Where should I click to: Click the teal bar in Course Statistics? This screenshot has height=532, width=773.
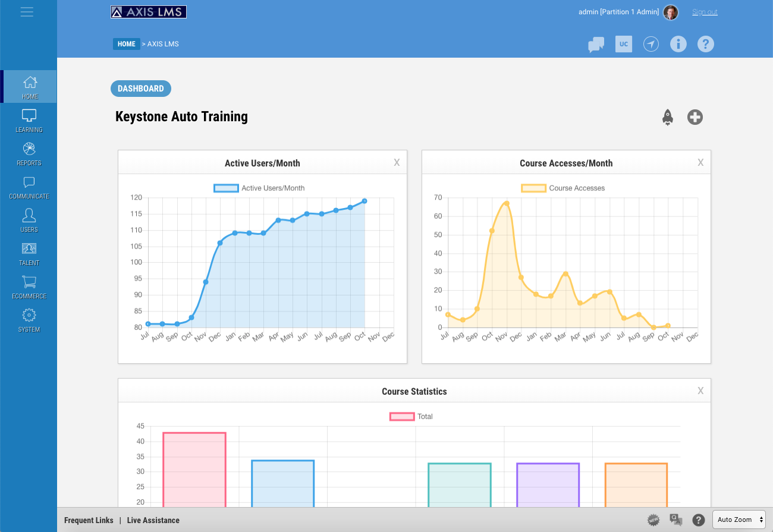[460, 485]
